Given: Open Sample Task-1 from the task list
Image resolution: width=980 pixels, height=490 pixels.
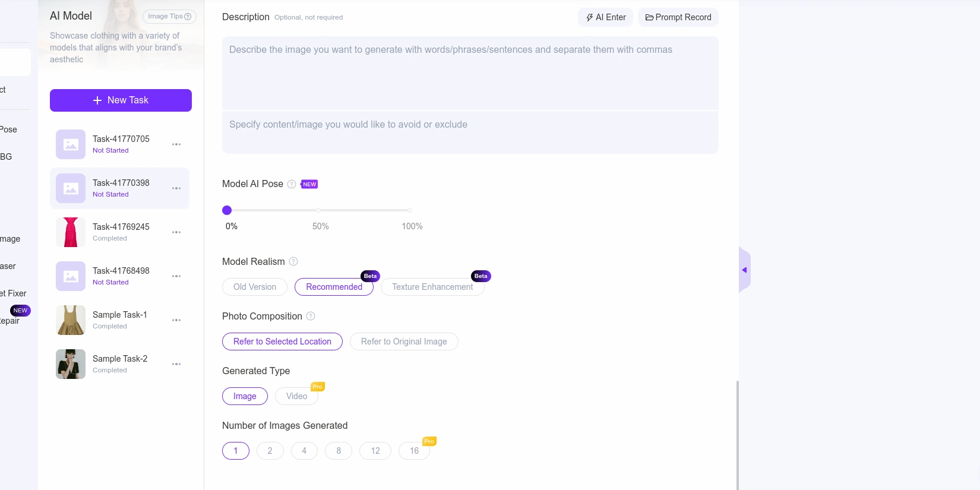Looking at the screenshot, I should 119,315.
